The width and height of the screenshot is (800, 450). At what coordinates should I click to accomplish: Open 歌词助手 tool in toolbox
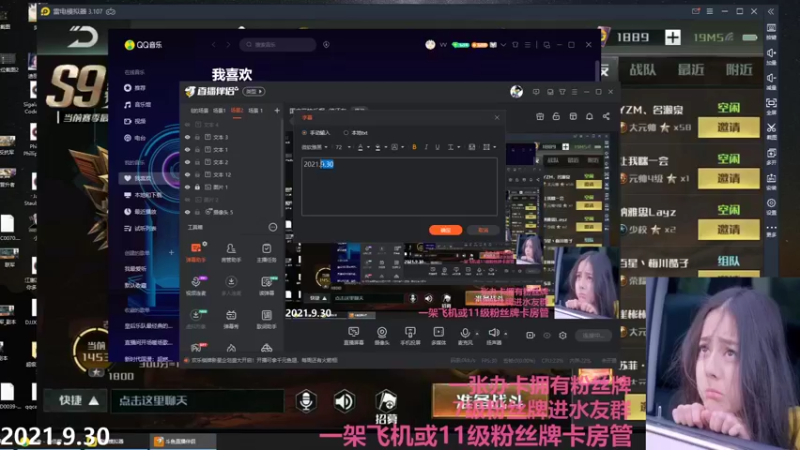click(x=266, y=319)
